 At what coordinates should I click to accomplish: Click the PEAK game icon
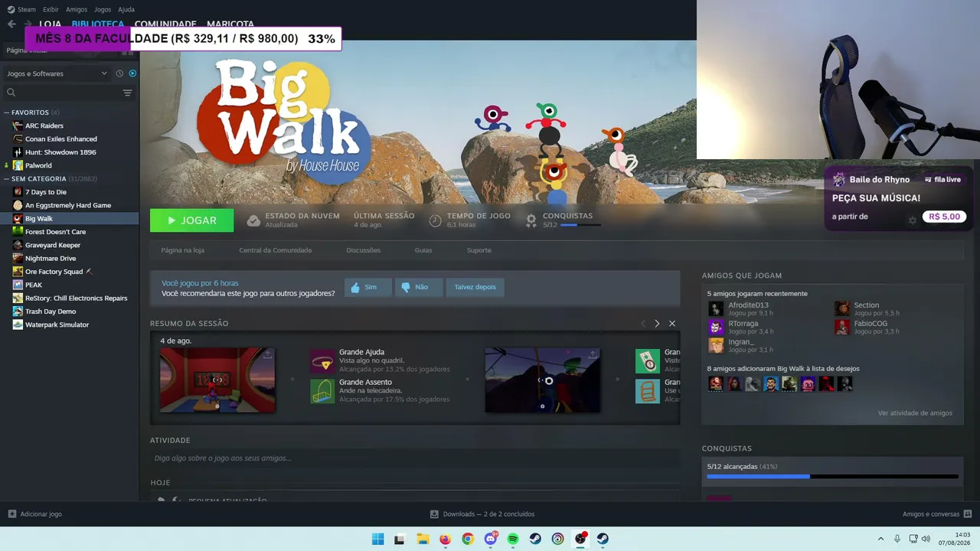[18, 285]
